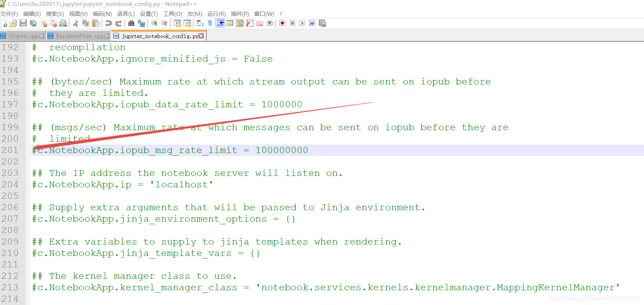Open the user defined language dialog icon
Viewport: 644px width, 305px height.
tap(230, 23)
